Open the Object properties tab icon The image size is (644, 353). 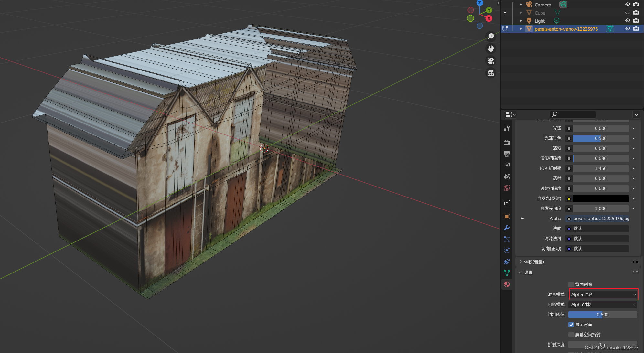click(x=507, y=216)
